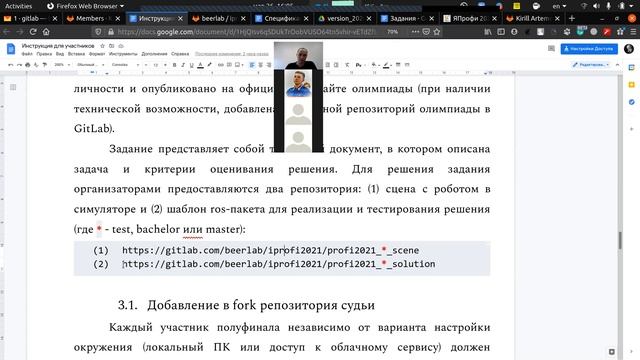Open the text color picker
The width and height of the screenshot is (640, 360).
[200, 65]
